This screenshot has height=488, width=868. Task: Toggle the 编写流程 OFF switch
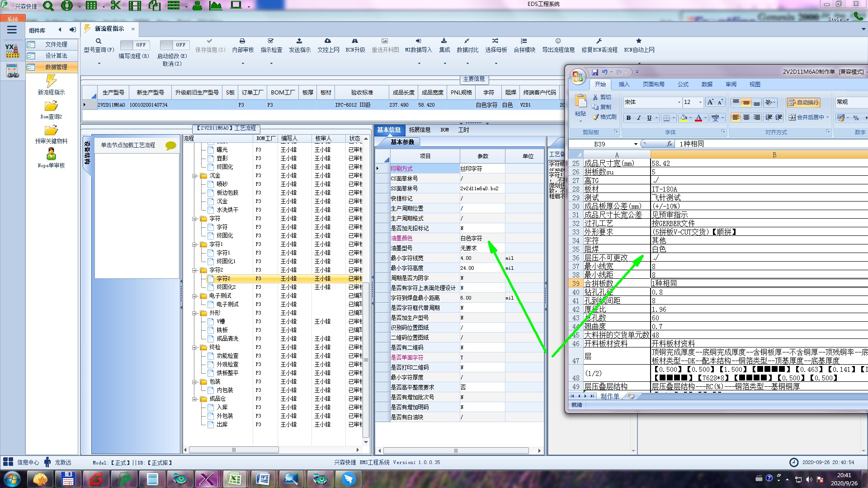click(x=135, y=45)
